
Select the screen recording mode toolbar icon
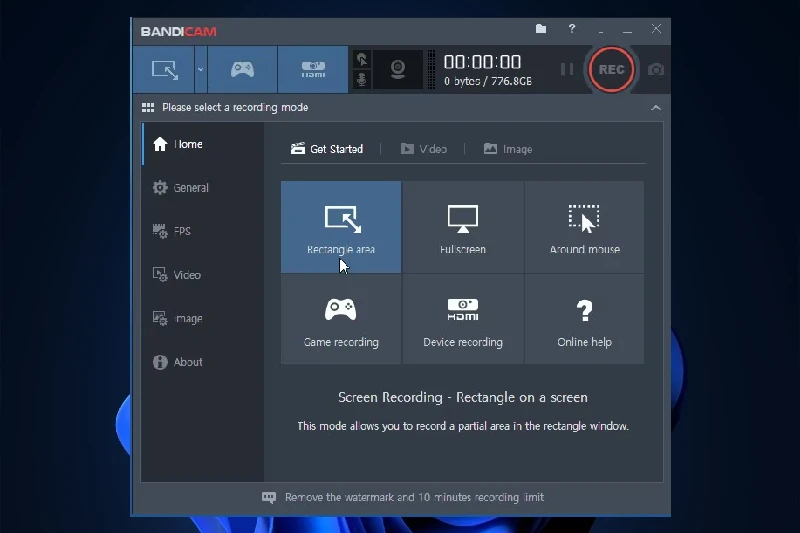point(164,70)
